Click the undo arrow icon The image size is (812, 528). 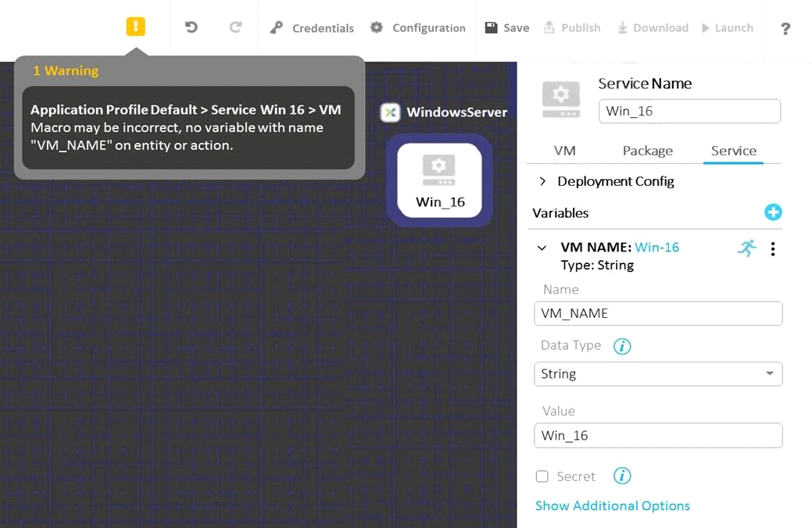click(x=191, y=27)
